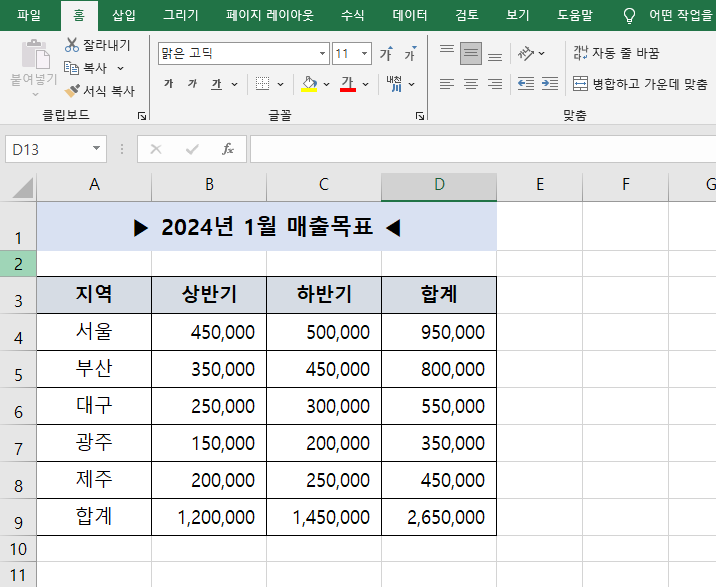Select the cell containing 2,650,000
The height and width of the screenshot is (587, 716).
tap(439, 517)
